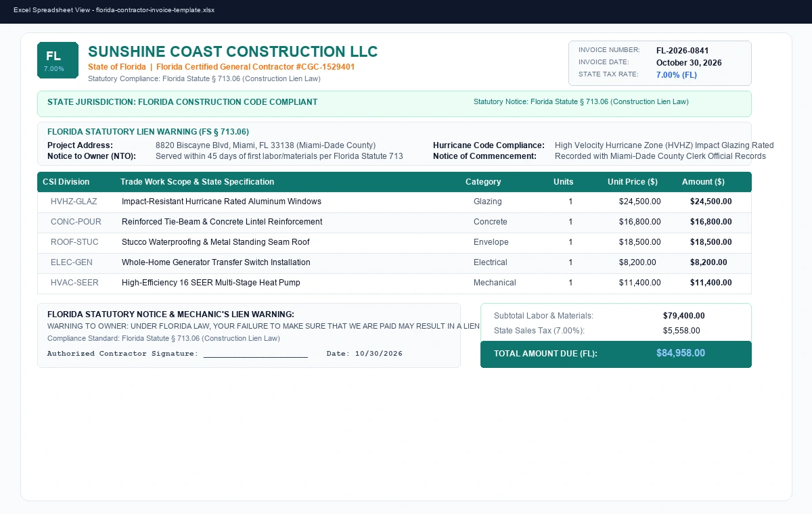Select the bold $16,800.00 amount cell
This screenshot has height=514, width=812.
(x=711, y=222)
